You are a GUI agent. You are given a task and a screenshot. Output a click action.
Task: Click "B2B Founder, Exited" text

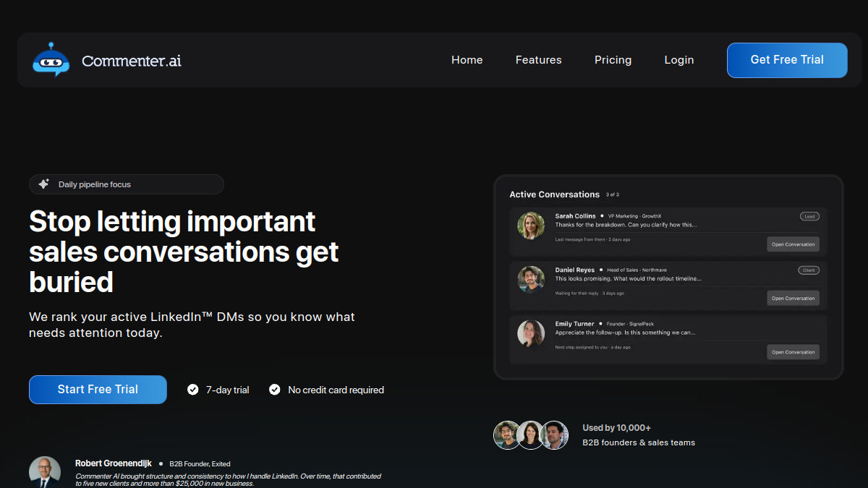point(200,464)
